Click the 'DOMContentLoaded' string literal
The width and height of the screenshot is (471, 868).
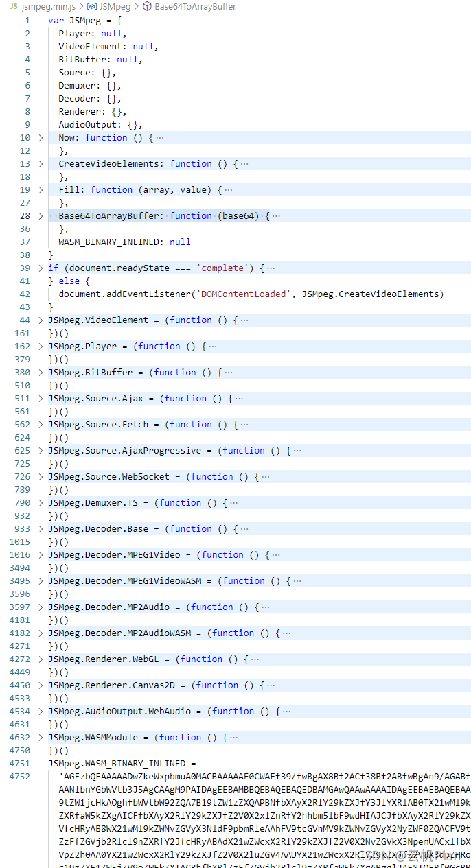[x=244, y=294]
